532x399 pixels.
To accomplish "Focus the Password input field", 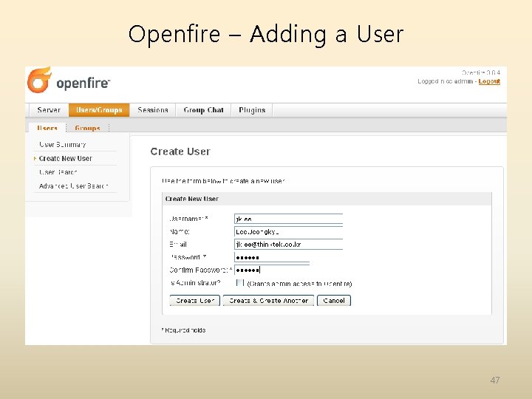I will point(272,257).
